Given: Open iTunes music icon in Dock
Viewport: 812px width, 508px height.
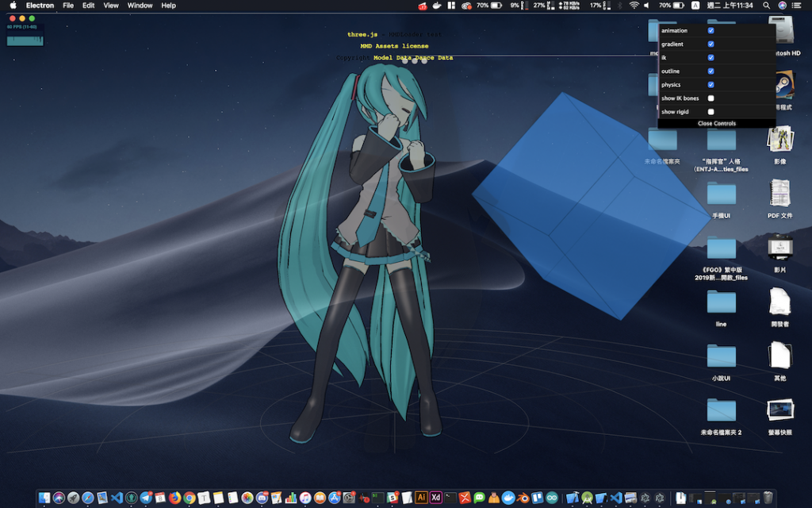Looking at the screenshot, I should (305, 498).
